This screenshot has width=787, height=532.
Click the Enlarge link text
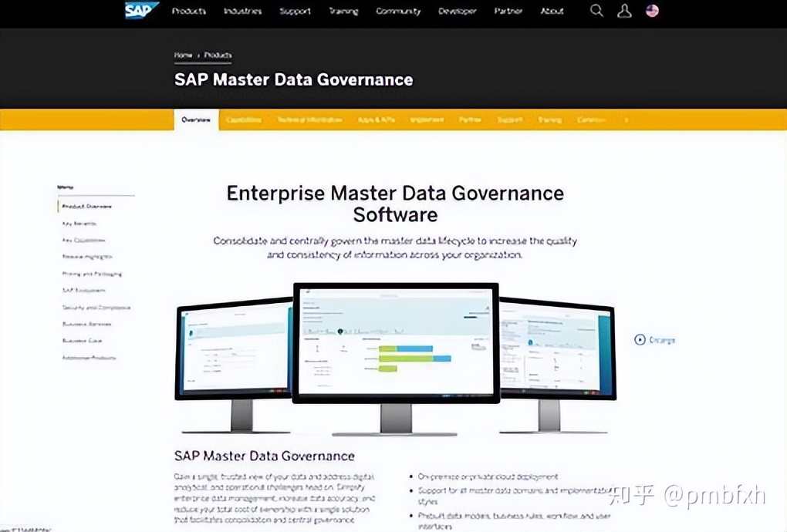pos(662,340)
